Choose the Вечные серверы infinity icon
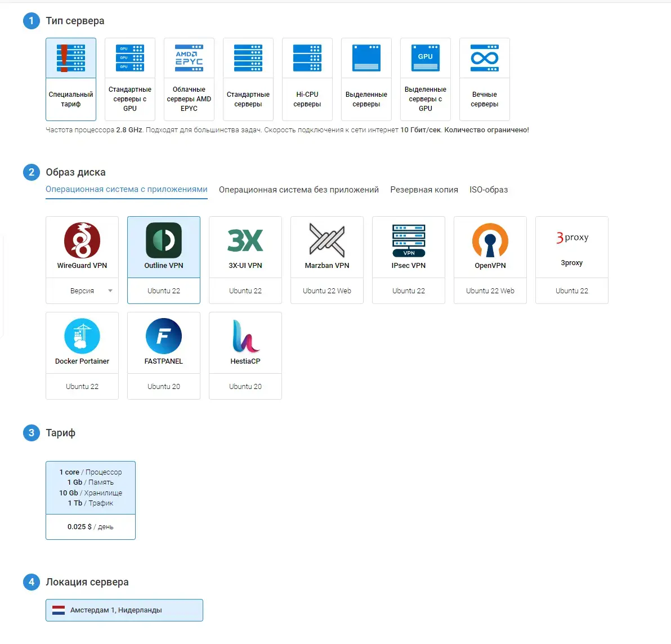The image size is (671, 644). (x=485, y=58)
